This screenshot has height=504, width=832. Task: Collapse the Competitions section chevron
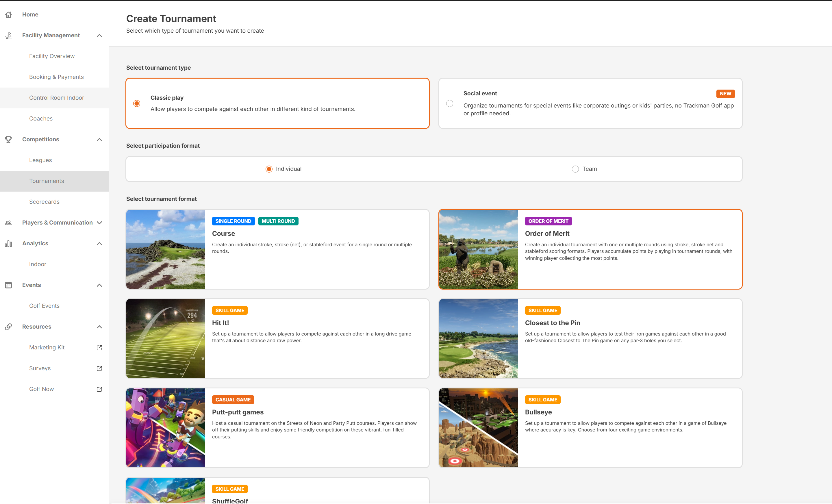(99, 139)
